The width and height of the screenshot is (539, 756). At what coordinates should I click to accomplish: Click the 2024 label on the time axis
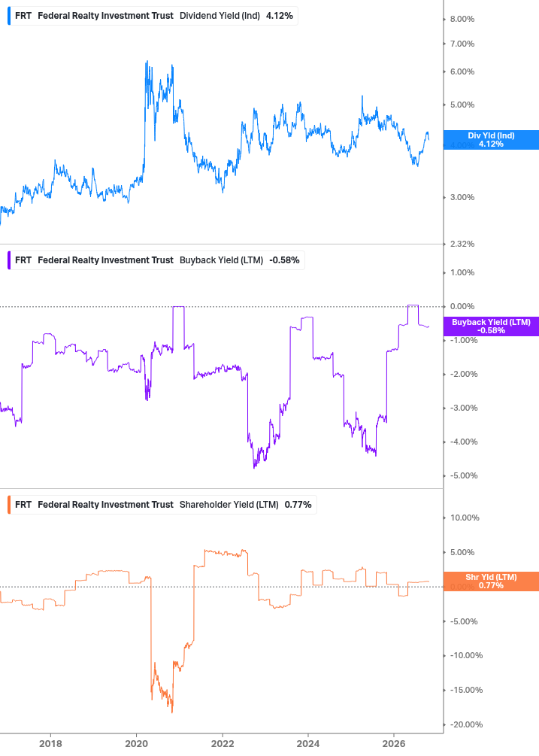[307, 743]
